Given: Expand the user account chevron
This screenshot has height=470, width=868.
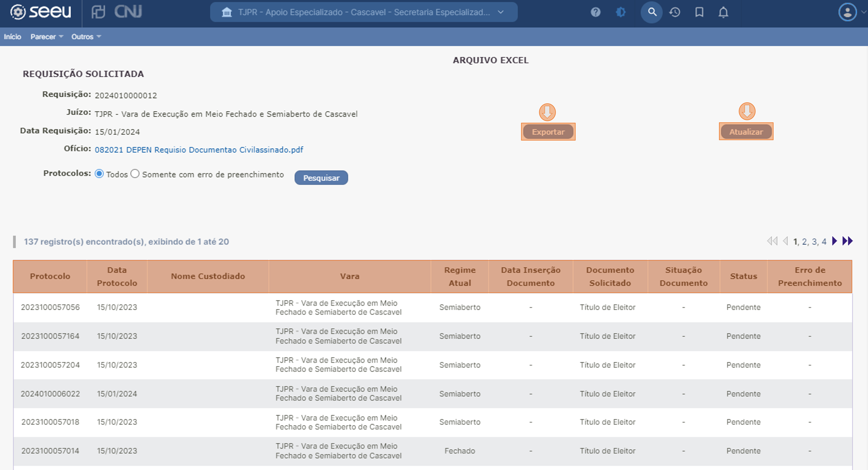Looking at the screenshot, I should [x=863, y=12].
